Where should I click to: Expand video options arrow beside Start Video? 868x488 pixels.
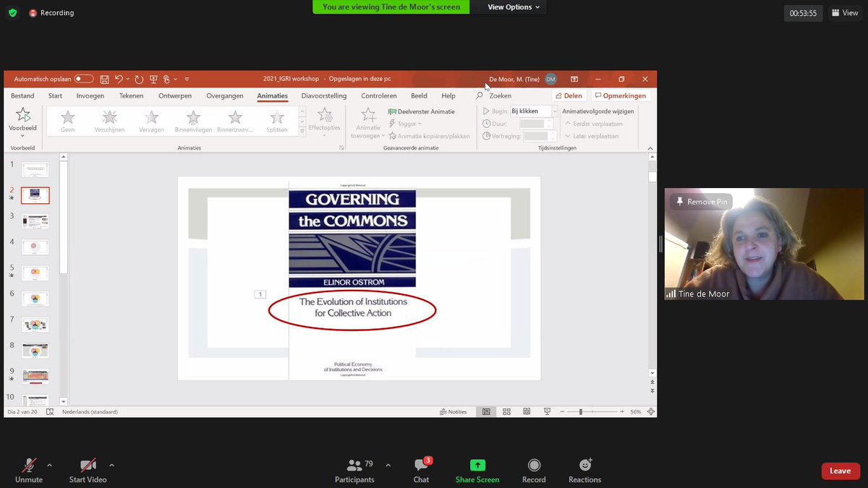point(111,465)
